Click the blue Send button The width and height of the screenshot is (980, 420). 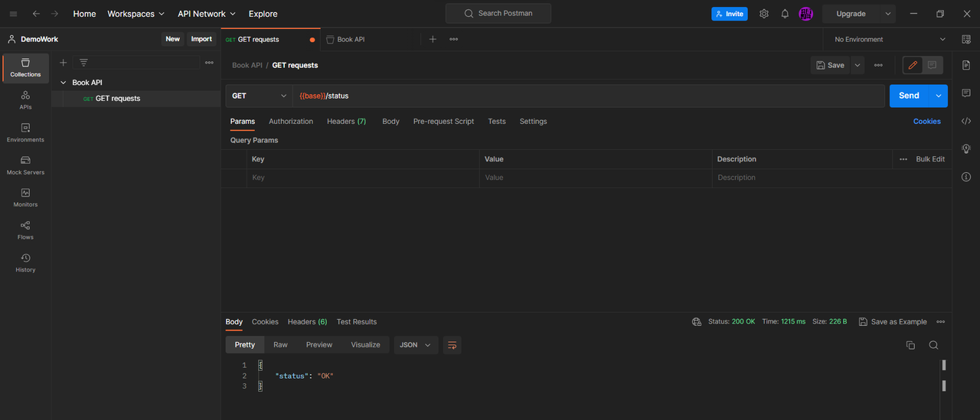click(909, 96)
